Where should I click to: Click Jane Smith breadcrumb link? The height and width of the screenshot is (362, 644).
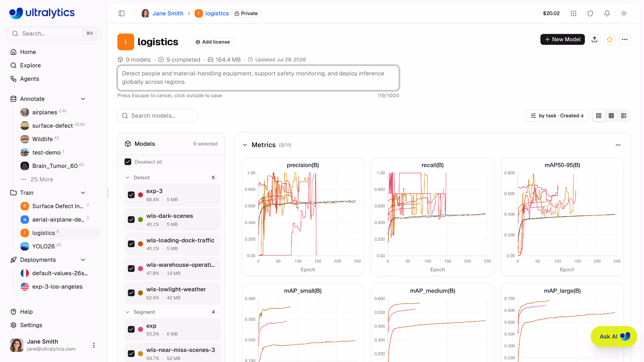point(168,13)
